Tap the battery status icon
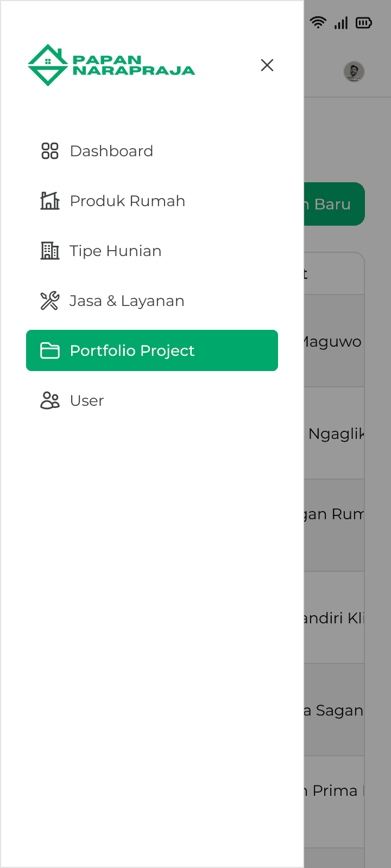This screenshot has width=391, height=868. point(363,23)
